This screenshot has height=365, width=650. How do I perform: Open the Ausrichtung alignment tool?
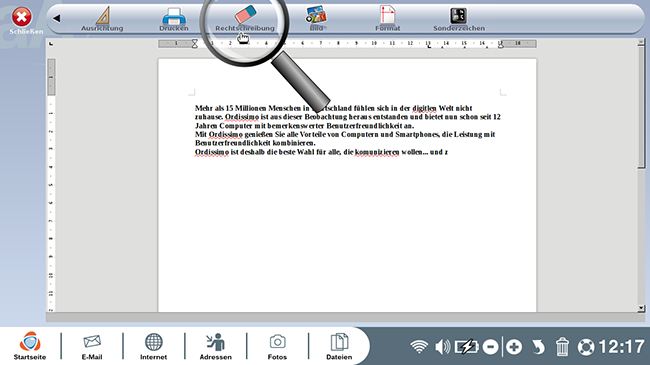coord(102,19)
